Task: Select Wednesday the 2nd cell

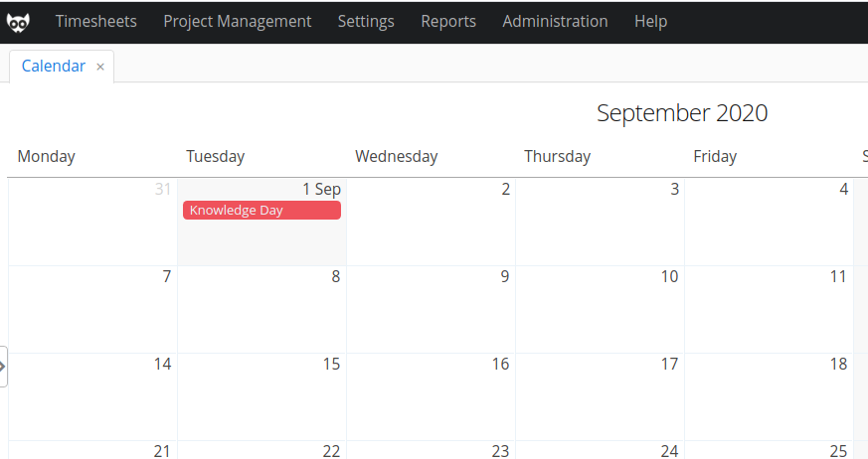Action: (431, 223)
